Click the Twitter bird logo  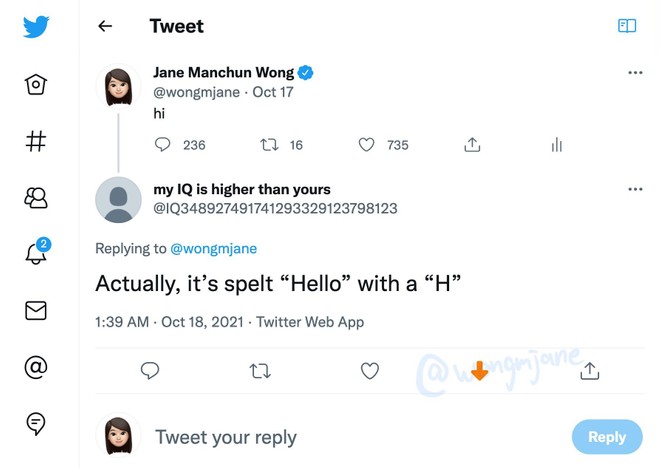pyautogui.click(x=36, y=27)
